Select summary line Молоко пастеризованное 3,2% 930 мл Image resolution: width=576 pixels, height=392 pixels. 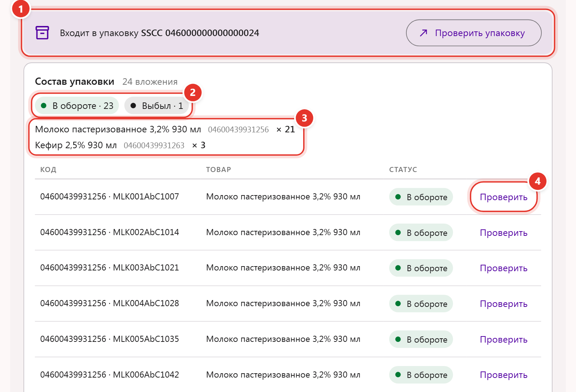click(x=118, y=129)
